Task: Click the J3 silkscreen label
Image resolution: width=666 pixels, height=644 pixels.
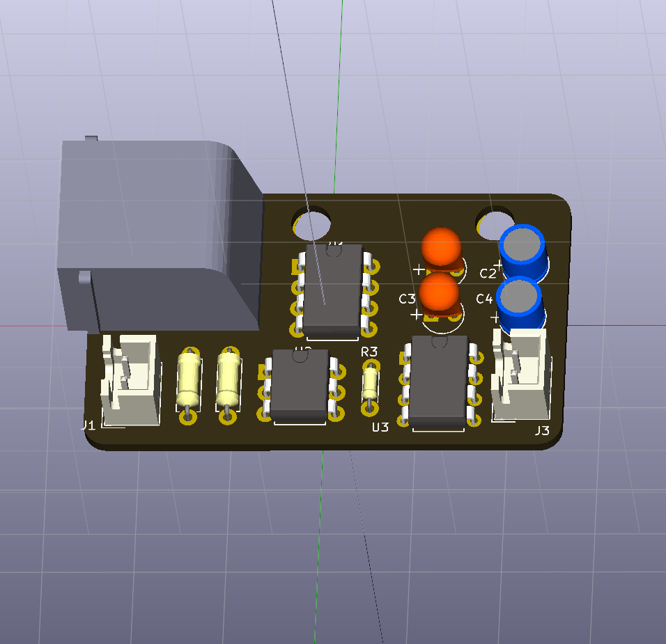Action: click(541, 431)
